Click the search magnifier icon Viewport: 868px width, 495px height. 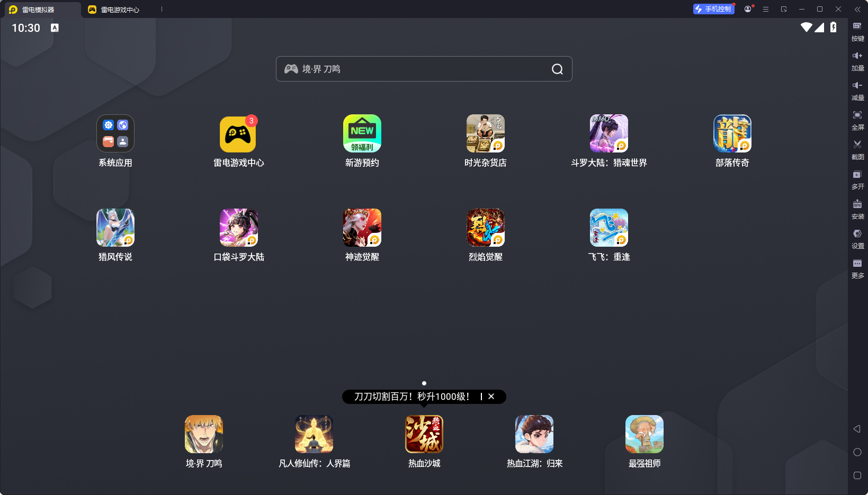click(x=557, y=69)
